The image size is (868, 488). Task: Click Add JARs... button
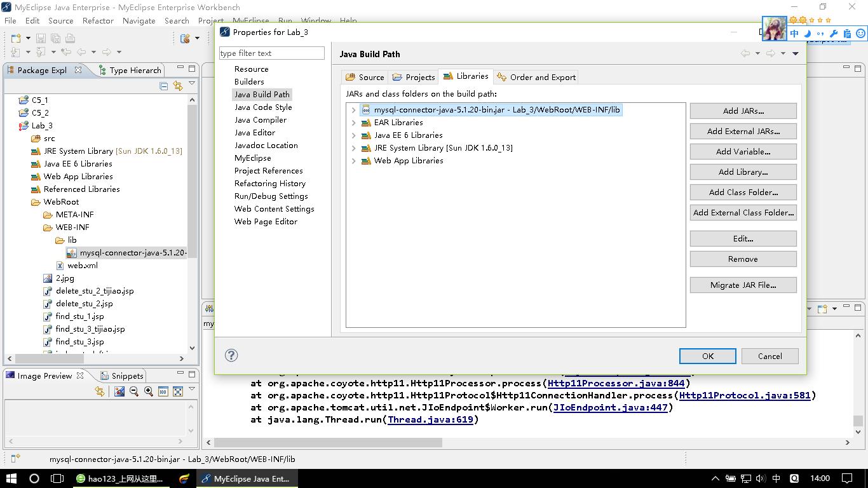pos(743,111)
